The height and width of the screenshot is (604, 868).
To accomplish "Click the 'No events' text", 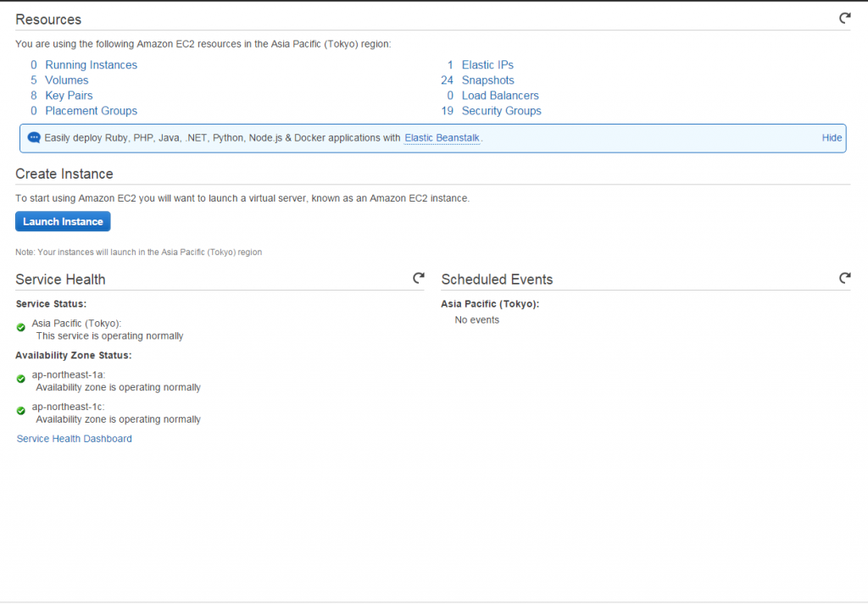I will pos(476,319).
